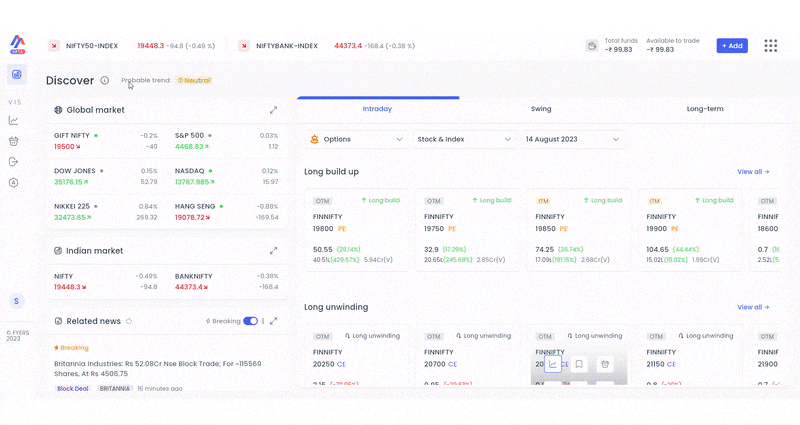The image size is (800, 425).
Task: Click the NIFTY50-INDEX down arrow icon
Action: 54,46
